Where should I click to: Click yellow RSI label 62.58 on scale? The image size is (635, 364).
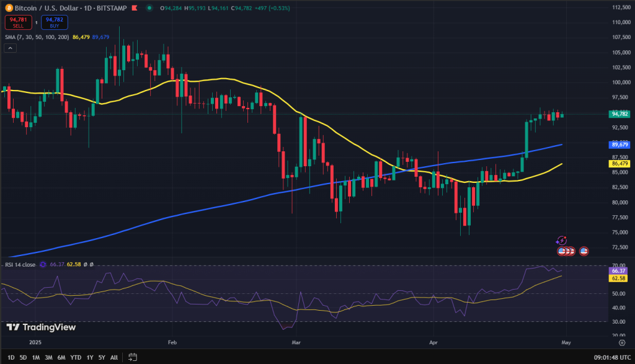click(x=618, y=278)
